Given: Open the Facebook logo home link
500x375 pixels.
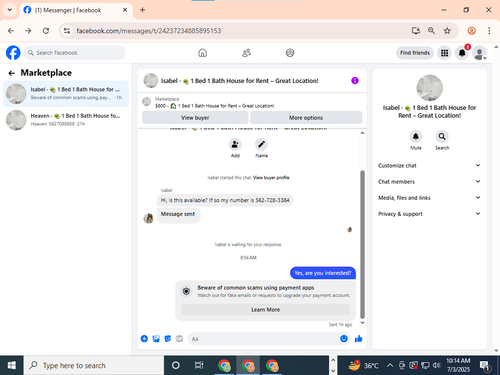Looking at the screenshot, I should (x=13, y=53).
